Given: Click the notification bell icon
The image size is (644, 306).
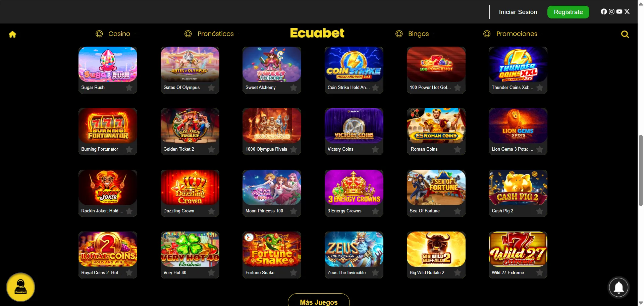Looking at the screenshot, I should 619,288.
